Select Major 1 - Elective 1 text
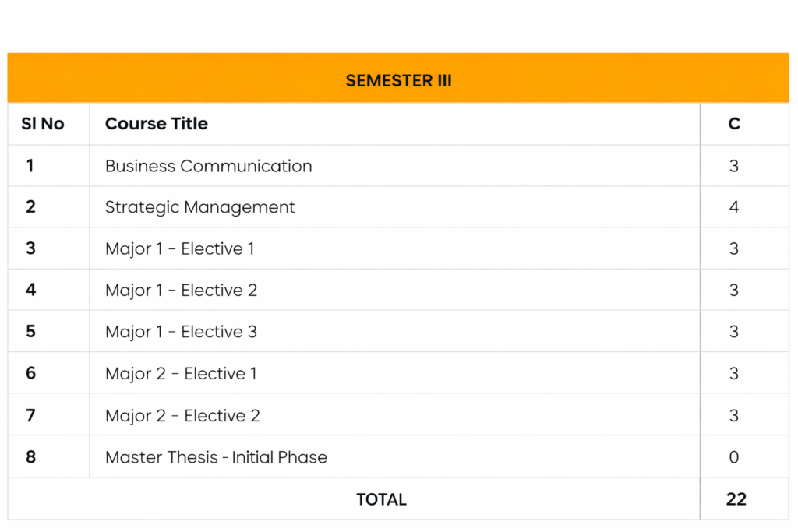This screenshot has width=798, height=532. (x=179, y=249)
